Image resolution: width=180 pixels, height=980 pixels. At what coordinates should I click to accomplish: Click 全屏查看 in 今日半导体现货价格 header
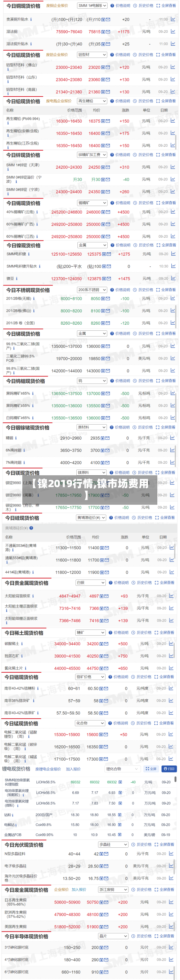[x=167, y=936]
